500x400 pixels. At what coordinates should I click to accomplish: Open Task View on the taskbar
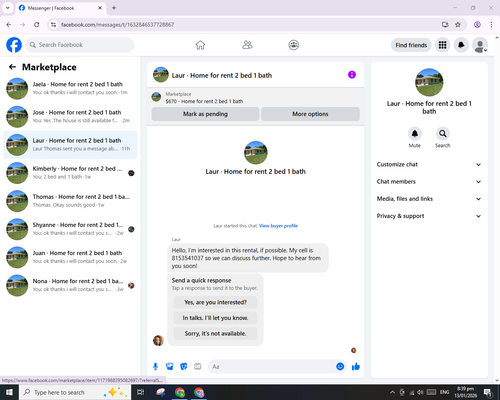pyautogui.click(x=141, y=392)
